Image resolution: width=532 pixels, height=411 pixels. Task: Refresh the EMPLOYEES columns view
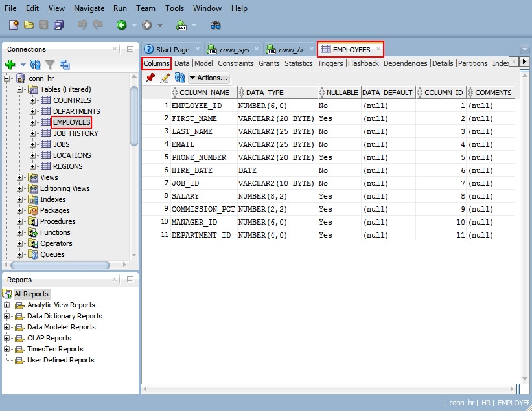(x=179, y=78)
